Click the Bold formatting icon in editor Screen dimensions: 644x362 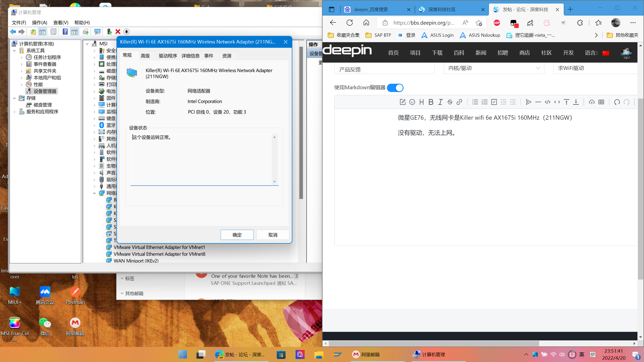coord(431,102)
